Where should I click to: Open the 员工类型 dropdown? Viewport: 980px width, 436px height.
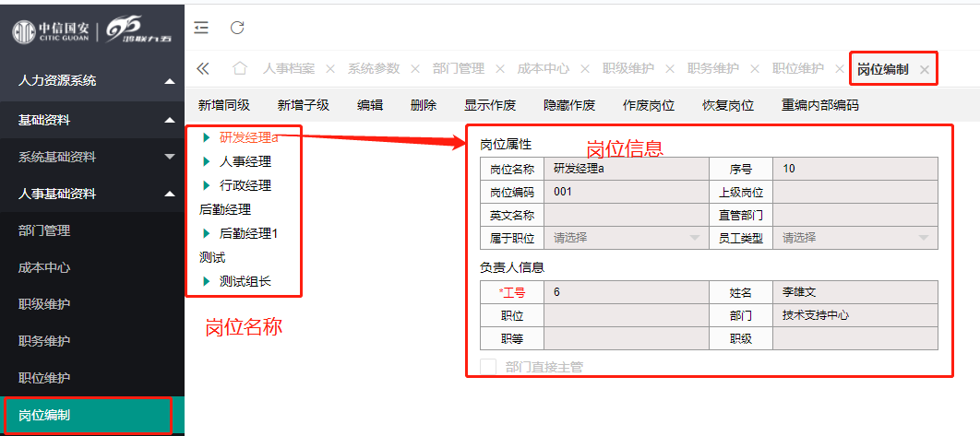tap(855, 238)
